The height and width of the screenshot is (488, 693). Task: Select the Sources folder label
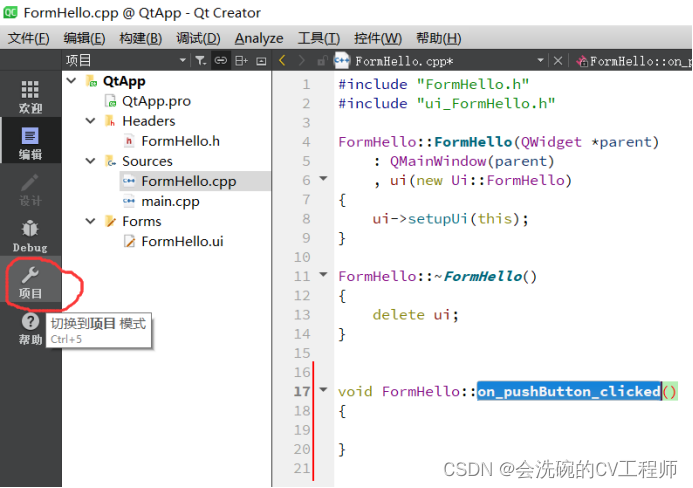pyautogui.click(x=147, y=161)
